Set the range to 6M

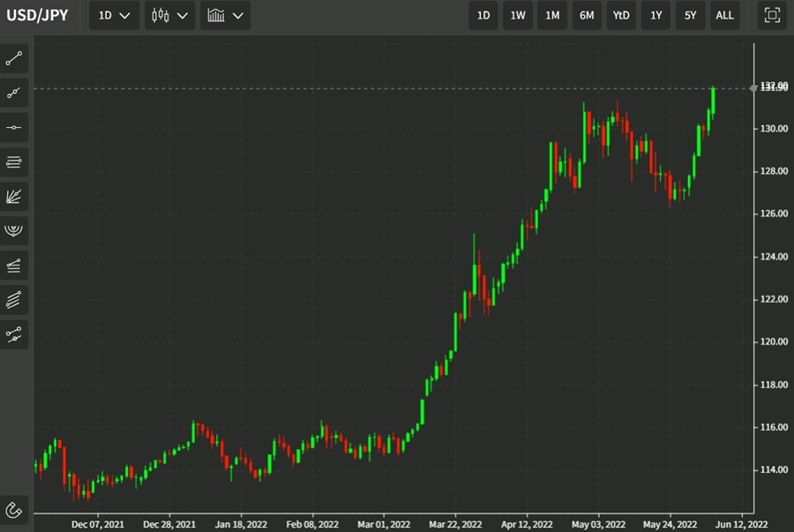[587, 15]
